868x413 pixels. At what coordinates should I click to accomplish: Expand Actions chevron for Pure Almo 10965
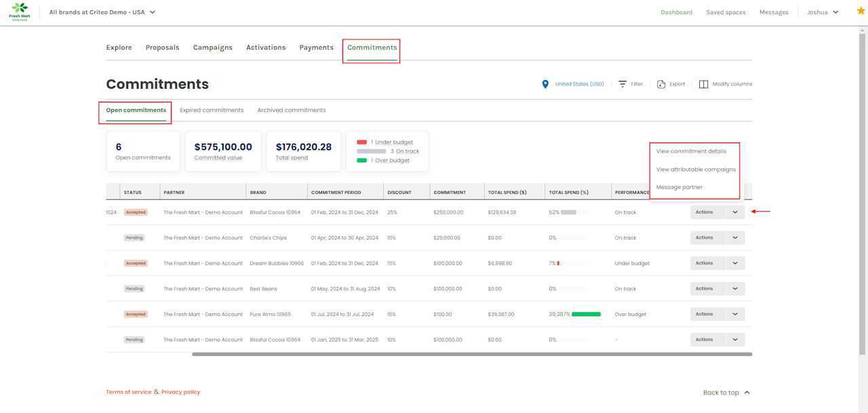coord(735,315)
